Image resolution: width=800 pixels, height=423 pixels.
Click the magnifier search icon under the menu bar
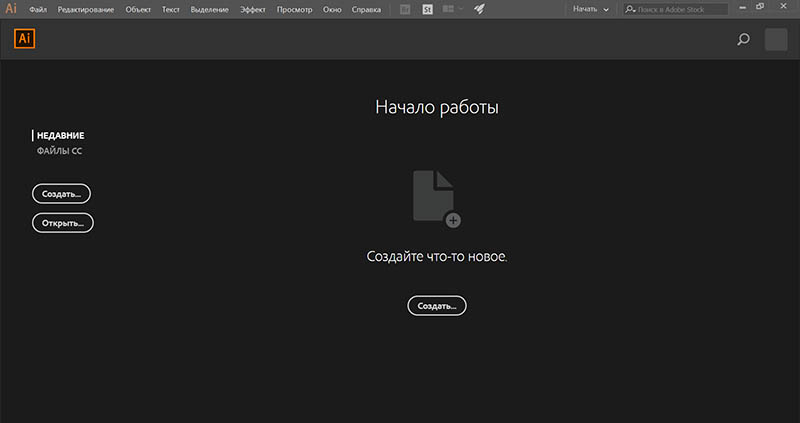[x=742, y=40]
